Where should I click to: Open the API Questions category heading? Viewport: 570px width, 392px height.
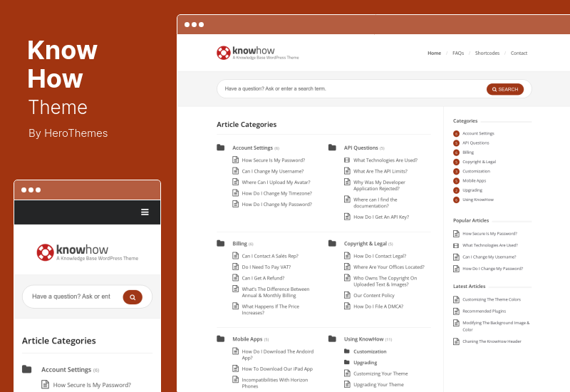pos(361,148)
